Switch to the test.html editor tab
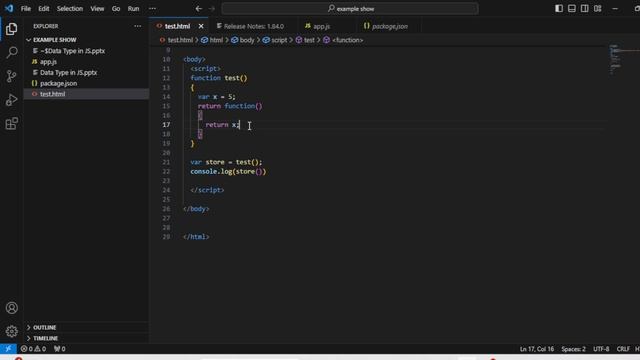 177,26
